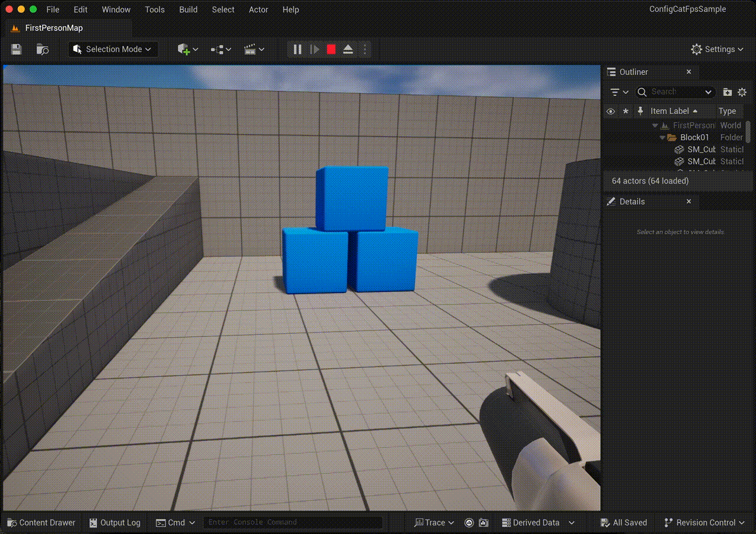Click the Save Current Level icon
Image resolution: width=756 pixels, height=534 pixels.
[16, 49]
